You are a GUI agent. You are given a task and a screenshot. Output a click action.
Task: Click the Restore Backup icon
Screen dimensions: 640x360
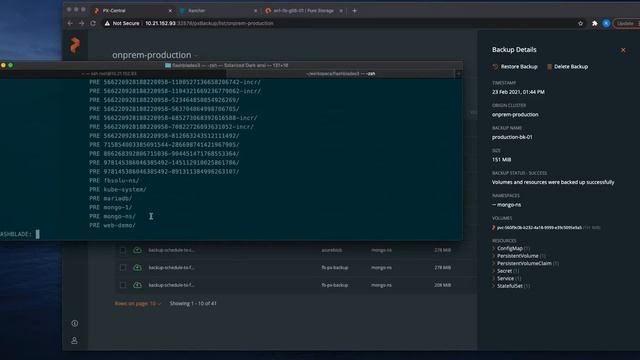tap(495, 67)
